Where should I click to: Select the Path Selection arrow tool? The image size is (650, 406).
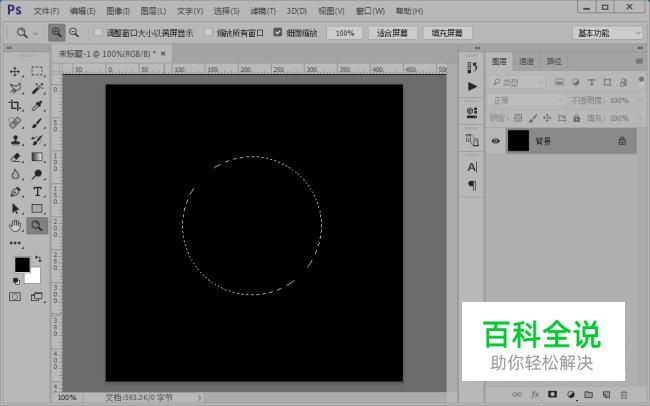[x=15, y=209]
